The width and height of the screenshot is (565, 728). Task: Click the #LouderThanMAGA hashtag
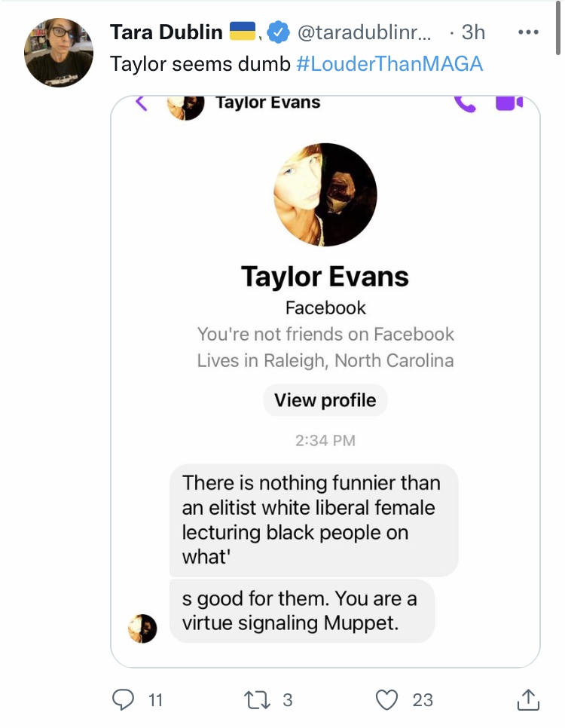point(389,63)
